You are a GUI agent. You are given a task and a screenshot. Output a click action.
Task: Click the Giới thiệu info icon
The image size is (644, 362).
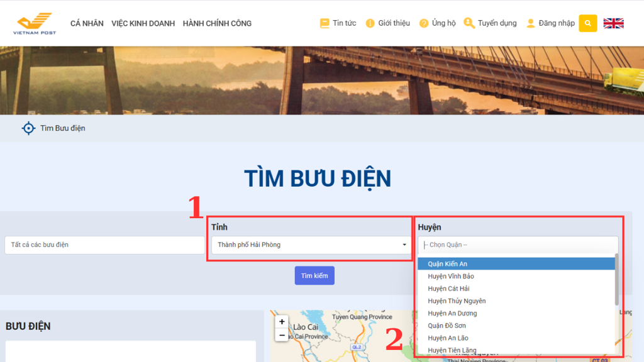[370, 23]
